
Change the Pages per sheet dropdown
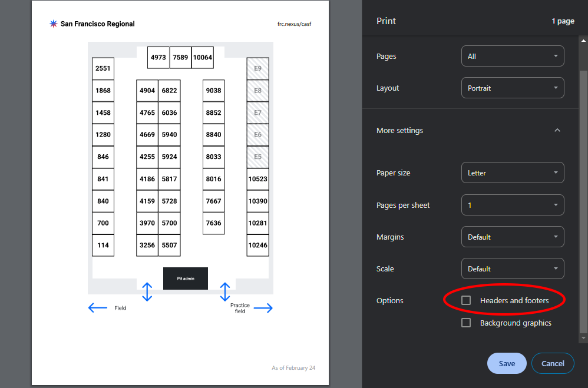[x=512, y=205]
